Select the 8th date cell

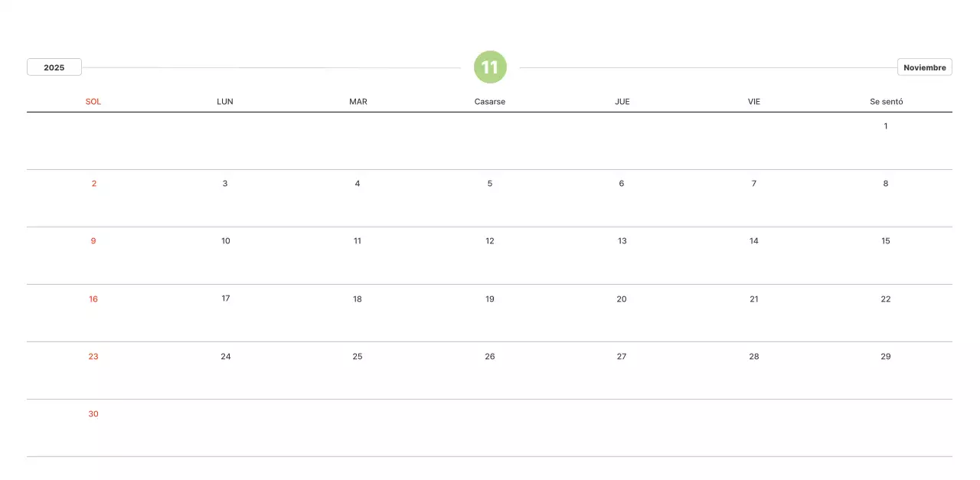pyautogui.click(x=886, y=184)
